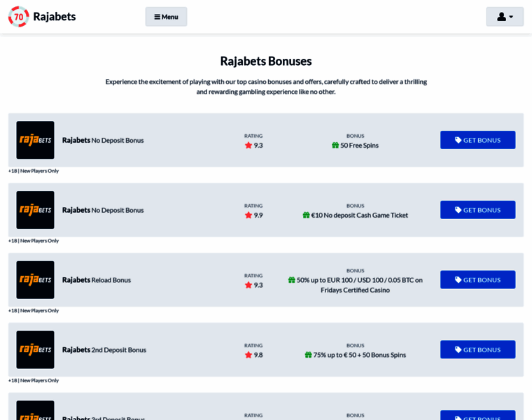Click the star icon beside the 50 Free Spins 9.3 rating
Image resolution: width=532 pixels, height=420 pixels.
point(248,145)
